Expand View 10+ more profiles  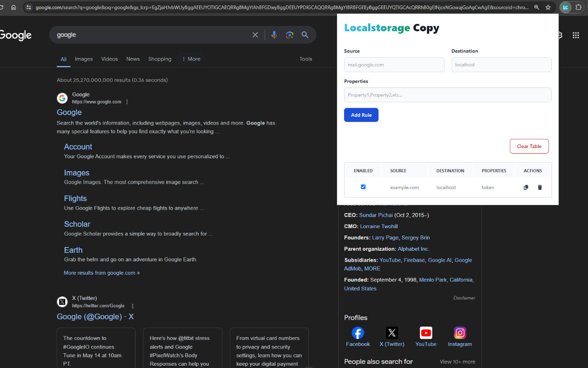(x=458, y=362)
